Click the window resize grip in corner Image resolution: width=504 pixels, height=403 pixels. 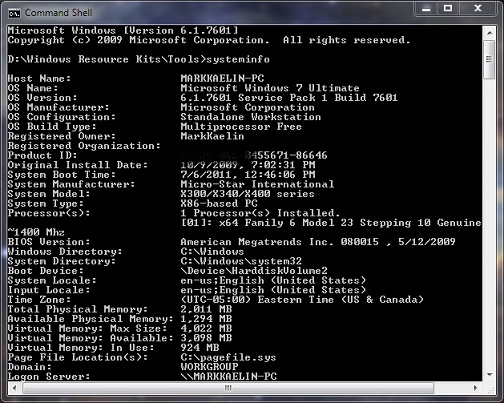490,389
